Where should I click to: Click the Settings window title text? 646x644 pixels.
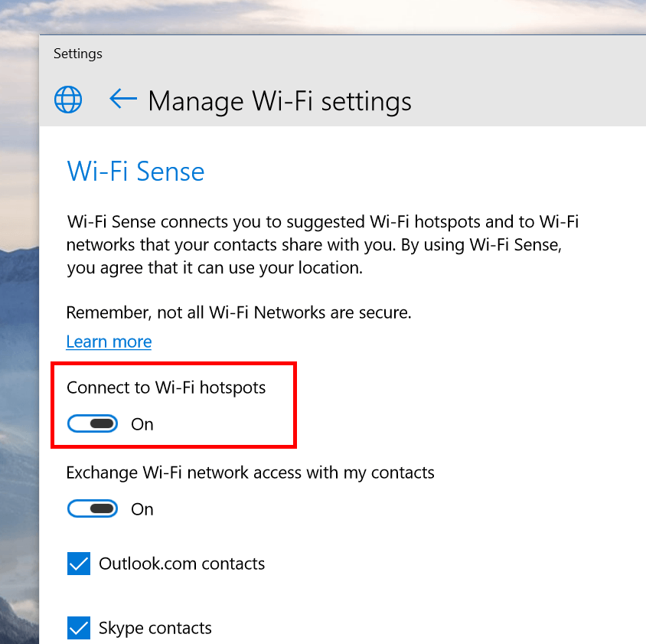tap(78, 54)
